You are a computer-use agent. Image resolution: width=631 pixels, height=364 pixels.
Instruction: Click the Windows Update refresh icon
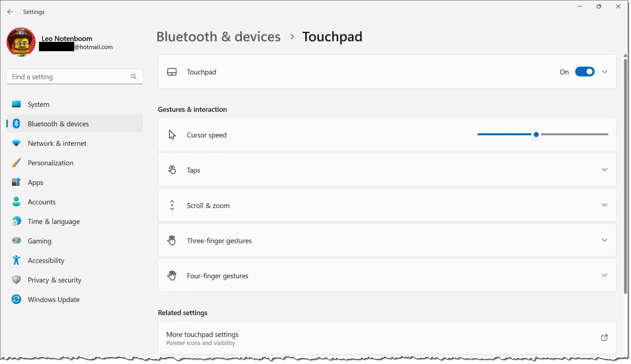(16, 299)
